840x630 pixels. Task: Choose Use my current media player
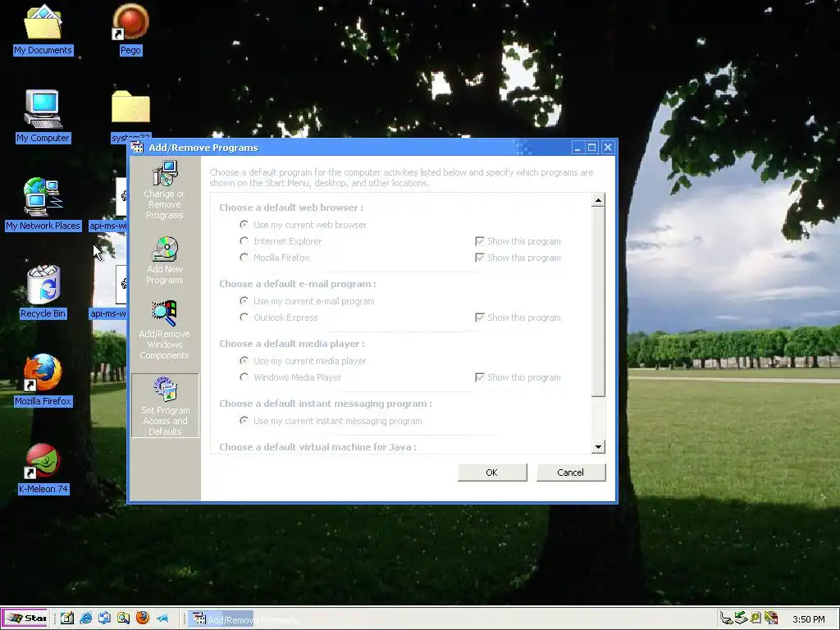[x=303, y=361]
